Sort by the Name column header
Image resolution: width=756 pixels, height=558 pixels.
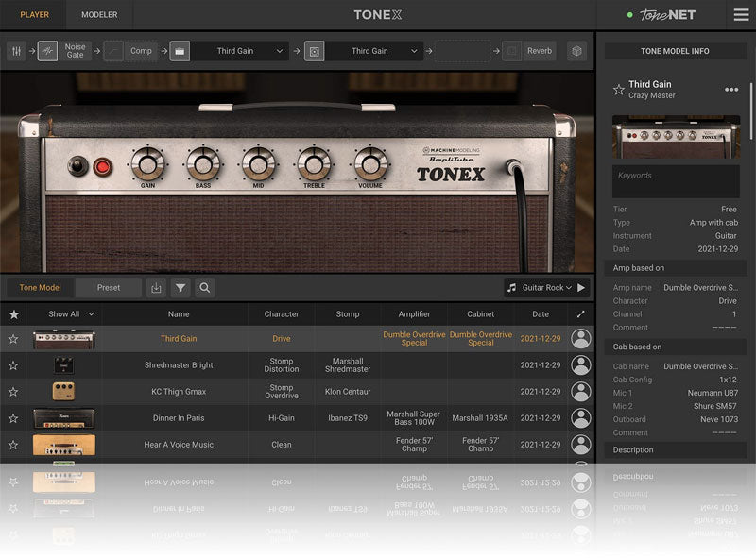click(179, 314)
